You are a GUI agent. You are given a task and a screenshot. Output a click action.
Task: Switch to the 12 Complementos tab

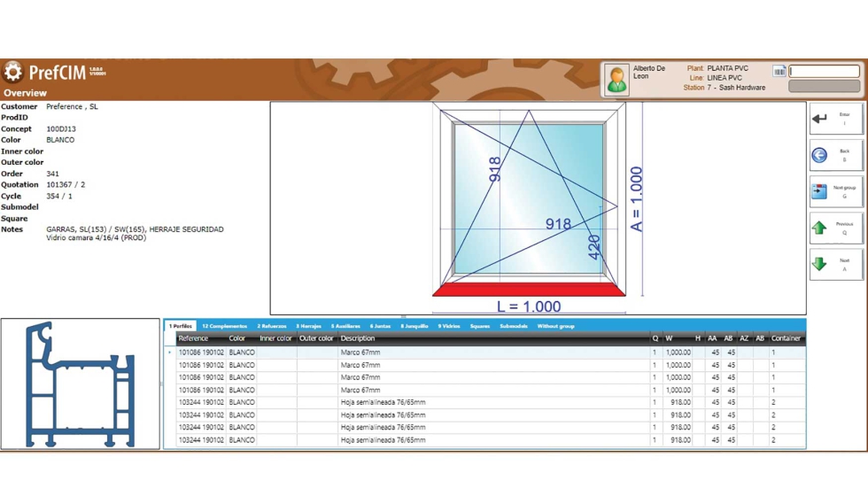click(x=224, y=326)
